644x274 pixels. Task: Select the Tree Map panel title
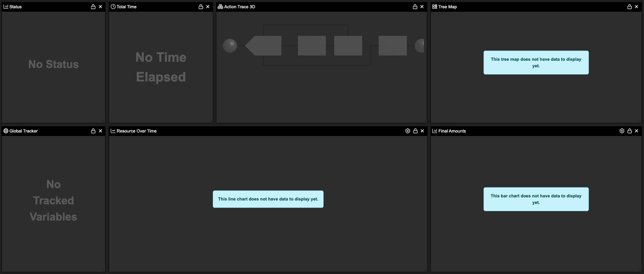click(447, 7)
